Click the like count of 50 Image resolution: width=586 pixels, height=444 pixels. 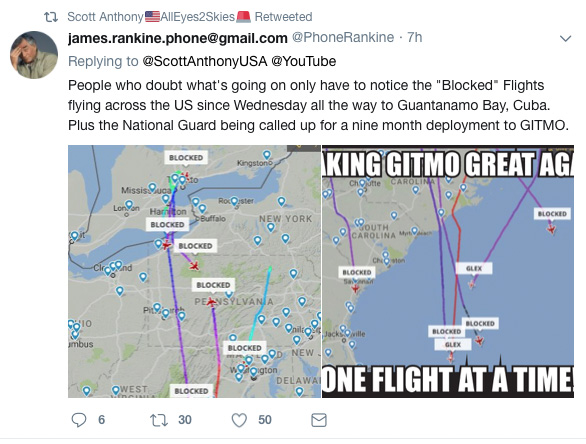[x=265, y=420]
